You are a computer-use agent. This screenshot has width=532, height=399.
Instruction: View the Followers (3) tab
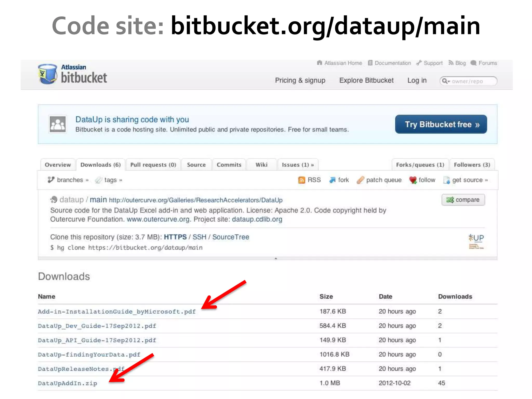point(472,165)
